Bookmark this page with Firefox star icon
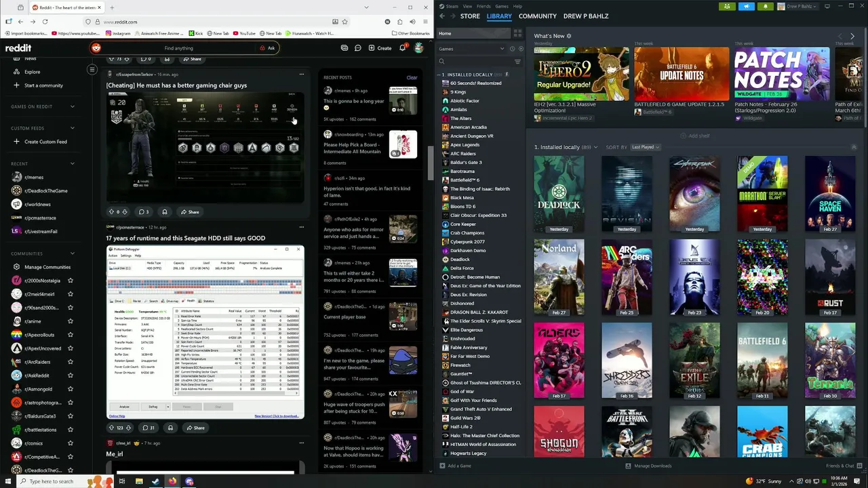 344,22
